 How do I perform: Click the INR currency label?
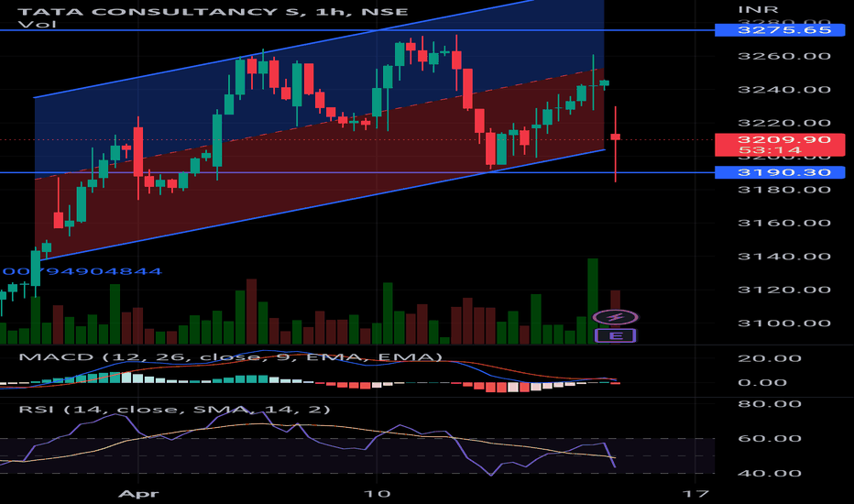(x=758, y=10)
